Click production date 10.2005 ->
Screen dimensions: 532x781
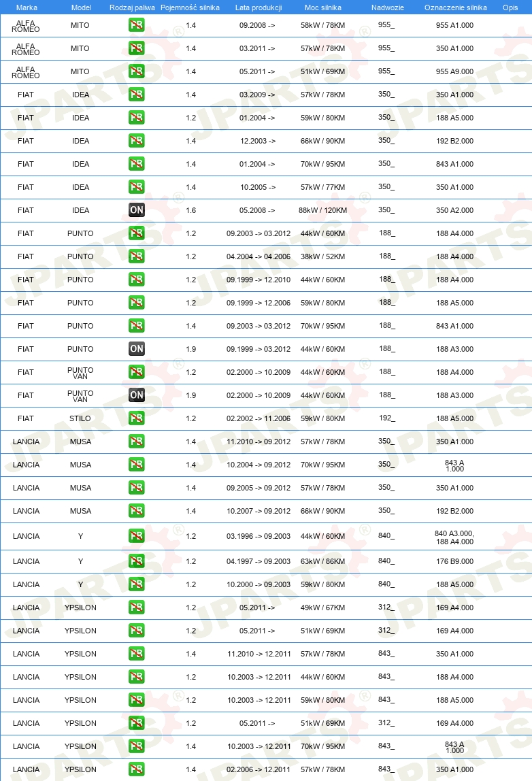258,187
